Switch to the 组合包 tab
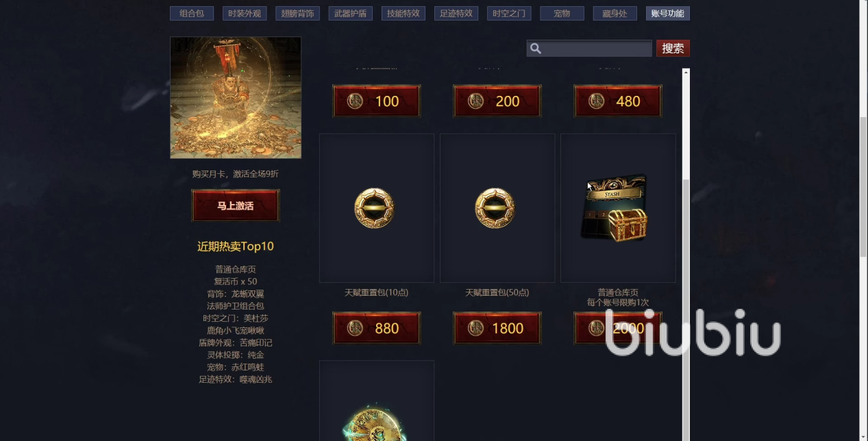868x441 pixels. (192, 13)
